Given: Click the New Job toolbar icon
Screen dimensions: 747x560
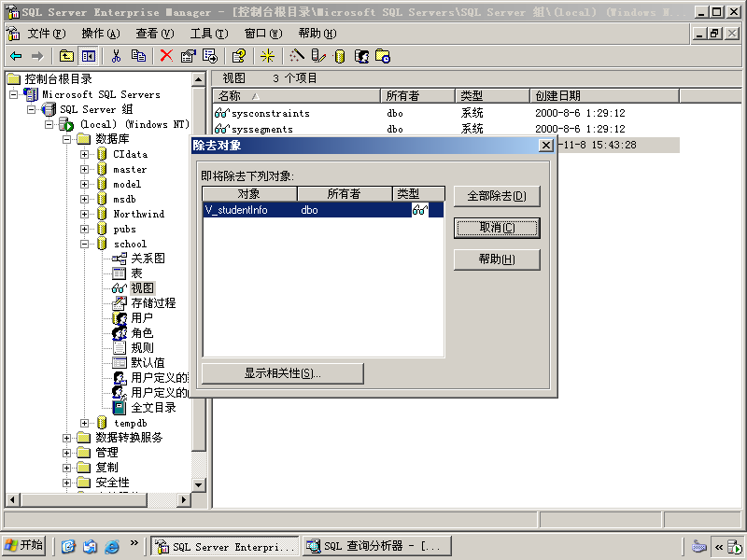Looking at the screenshot, I should tap(383, 56).
